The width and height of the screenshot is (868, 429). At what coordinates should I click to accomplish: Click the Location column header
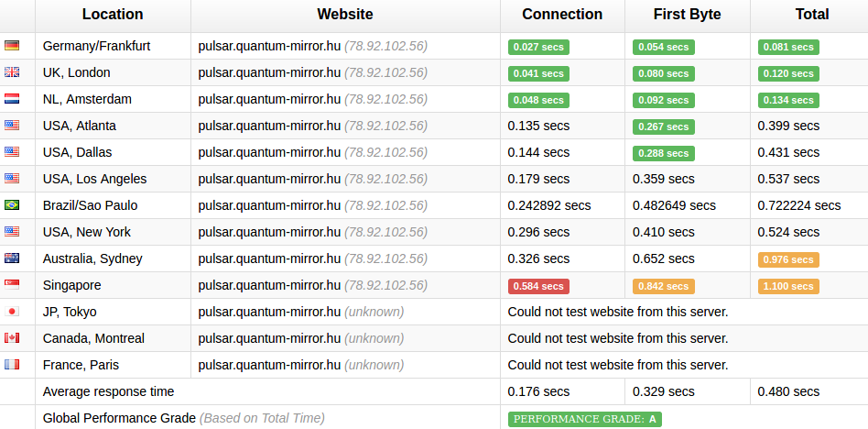pyautogui.click(x=113, y=15)
